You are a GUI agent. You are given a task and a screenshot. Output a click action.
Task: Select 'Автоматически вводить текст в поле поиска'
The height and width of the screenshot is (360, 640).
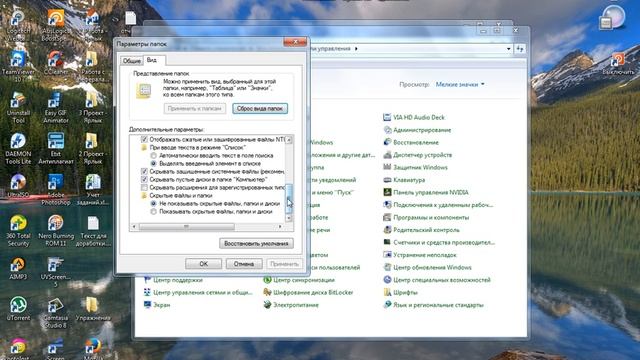click(x=153, y=156)
